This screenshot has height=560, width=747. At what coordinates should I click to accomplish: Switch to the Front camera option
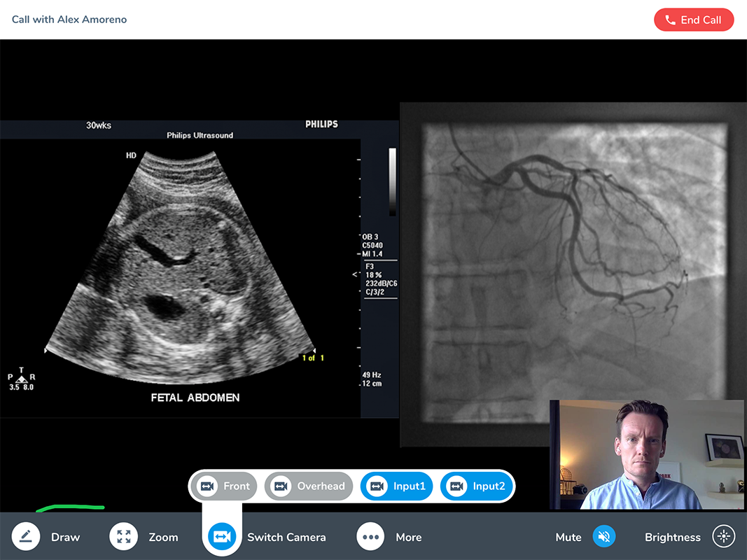click(x=224, y=486)
